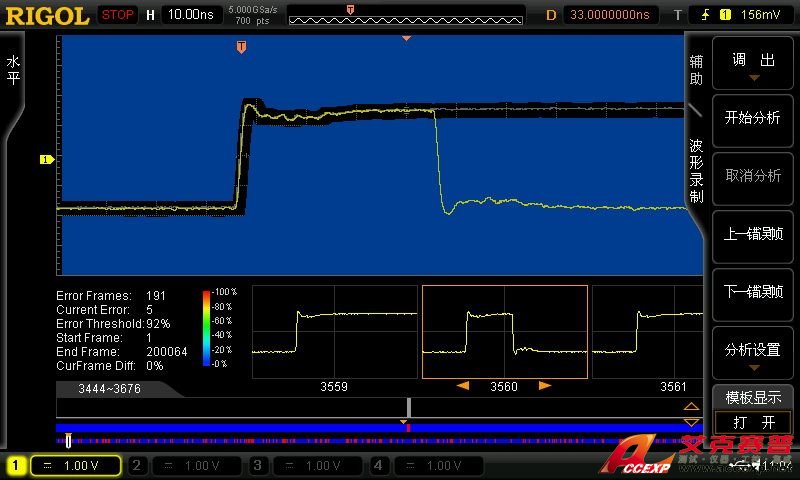Click the RIGOL logo
800x480 pixels.
(x=48, y=14)
